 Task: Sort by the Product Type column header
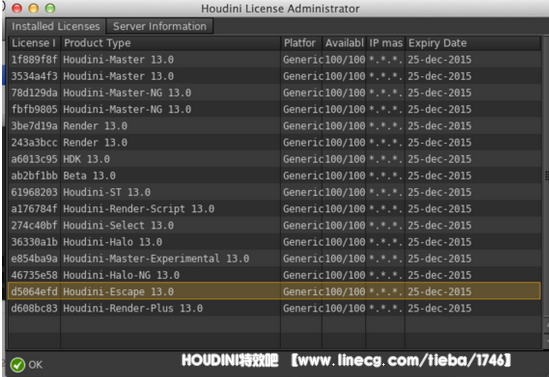(171, 43)
